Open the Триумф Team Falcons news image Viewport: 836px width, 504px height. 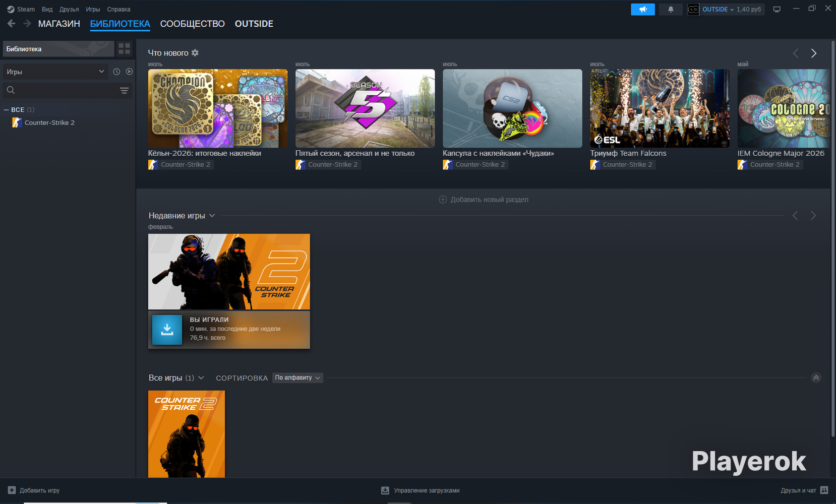[660, 108]
